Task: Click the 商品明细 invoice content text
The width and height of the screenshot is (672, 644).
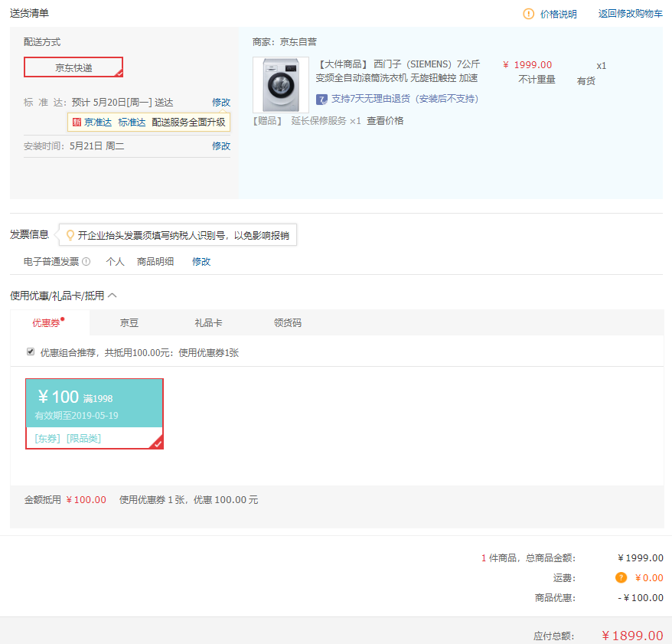Action: tap(155, 262)
